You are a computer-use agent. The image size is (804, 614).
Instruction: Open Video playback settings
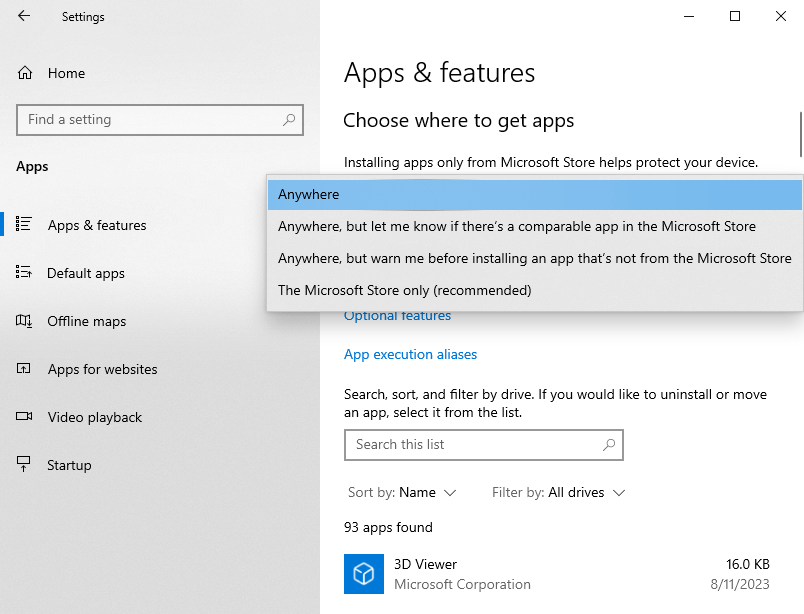[x=94, y=417]
